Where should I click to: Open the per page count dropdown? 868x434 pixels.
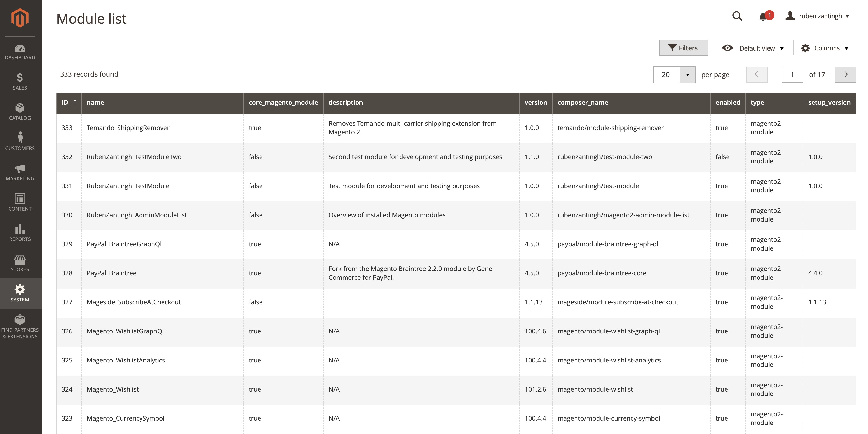[688, 74]
